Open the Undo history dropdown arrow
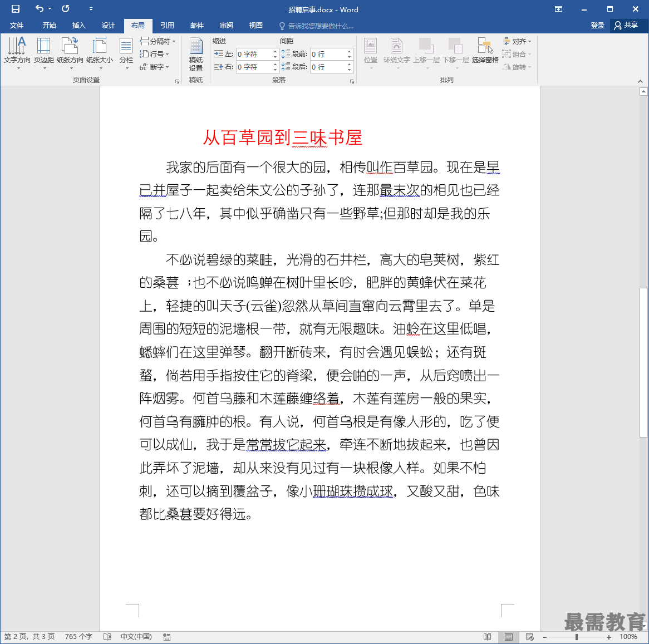The image size is (649, 644). (50, 8)
